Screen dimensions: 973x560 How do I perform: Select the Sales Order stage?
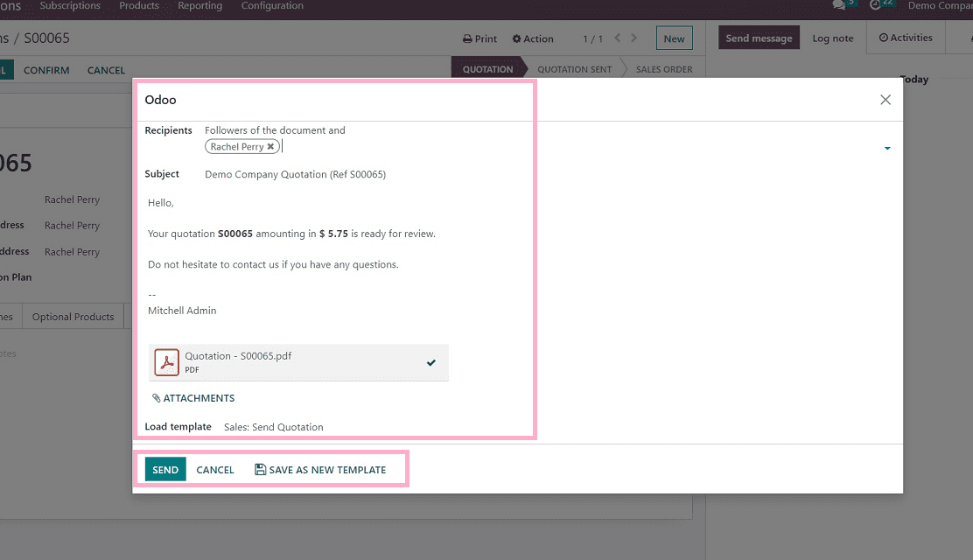click(664, 69)
